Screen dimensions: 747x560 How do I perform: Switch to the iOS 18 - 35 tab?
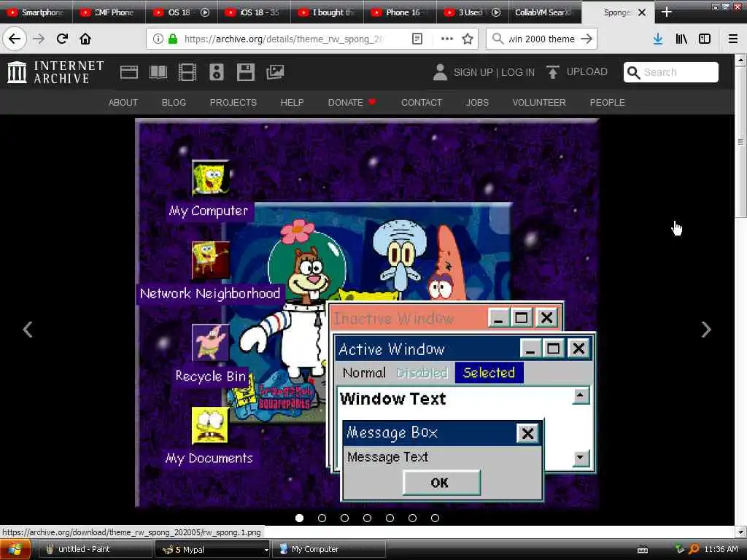pos(254,12)
